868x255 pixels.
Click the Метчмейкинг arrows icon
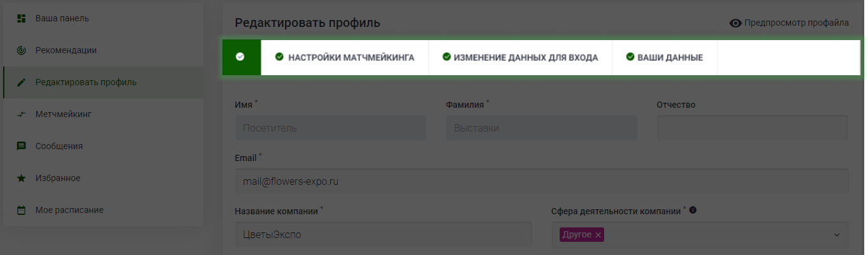(21, 114)
